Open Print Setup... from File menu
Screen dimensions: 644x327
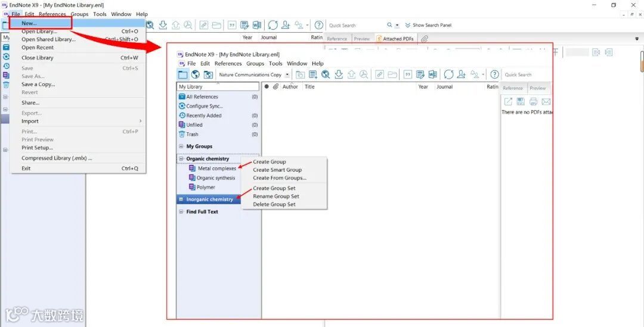[x=37, y=148]
